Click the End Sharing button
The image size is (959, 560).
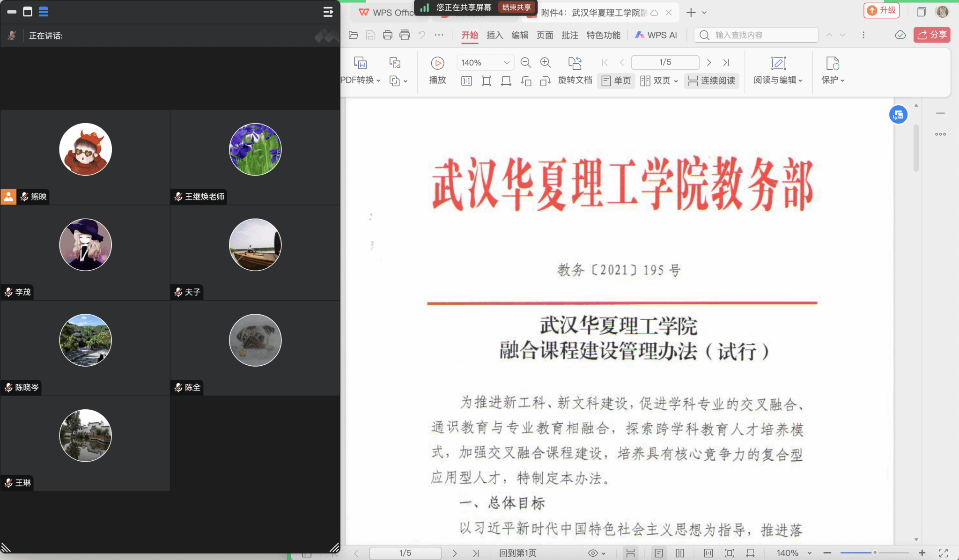click(516, 7)
